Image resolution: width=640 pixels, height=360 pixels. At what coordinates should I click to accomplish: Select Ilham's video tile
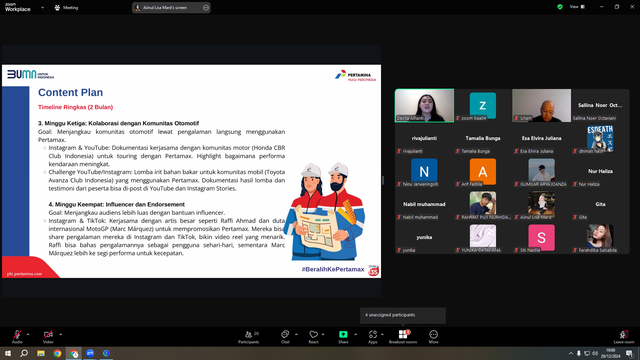542,105
